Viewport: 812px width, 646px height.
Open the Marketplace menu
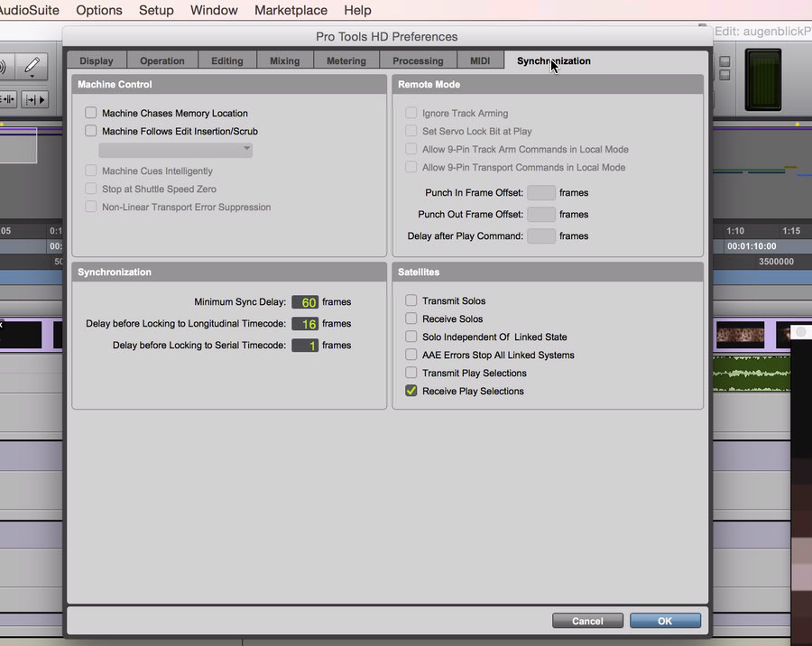pos(291,11)
